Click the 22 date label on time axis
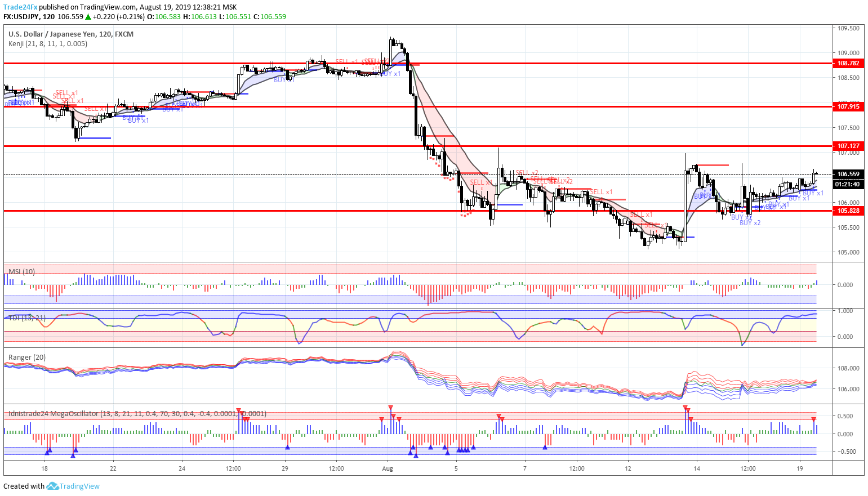Viewport: 868px width, 496px height. [113, 468]
